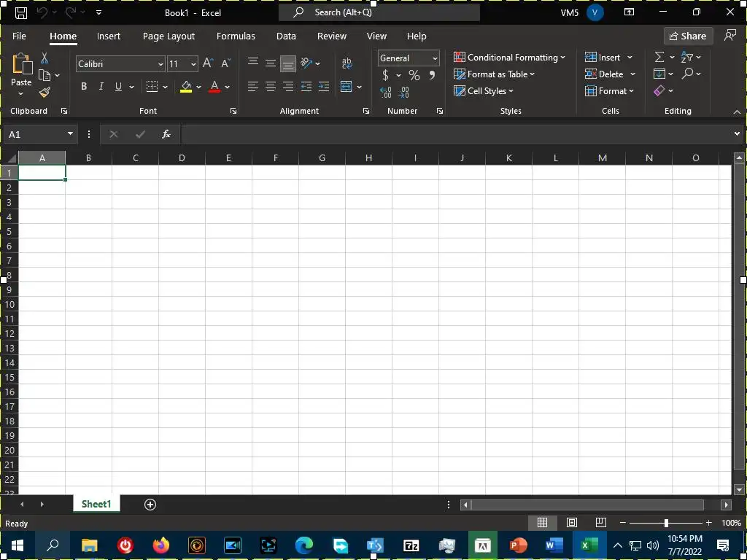This screenshot has height=560, width=747.
Task: Toggle Middle Align
Action: click(271, 63)
